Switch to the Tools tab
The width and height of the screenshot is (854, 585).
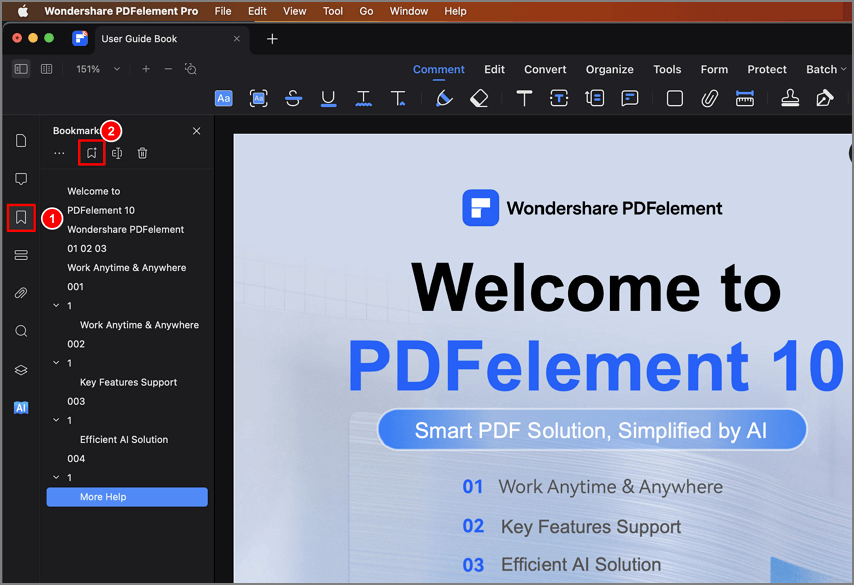[x=667, y=69]
